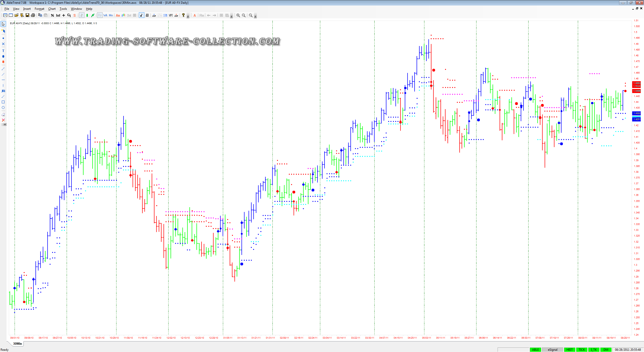Toggle the Dy daily interval button
The height and width of the screenshot is (352, 644).
click(x=100, y=15)
